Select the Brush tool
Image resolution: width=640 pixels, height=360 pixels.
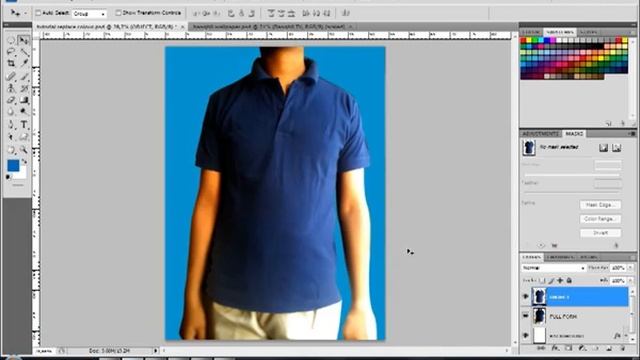coord(24,76)
